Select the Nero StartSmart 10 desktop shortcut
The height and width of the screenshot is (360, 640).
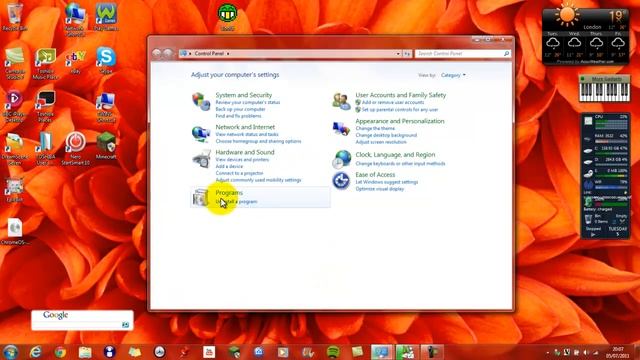76,148
